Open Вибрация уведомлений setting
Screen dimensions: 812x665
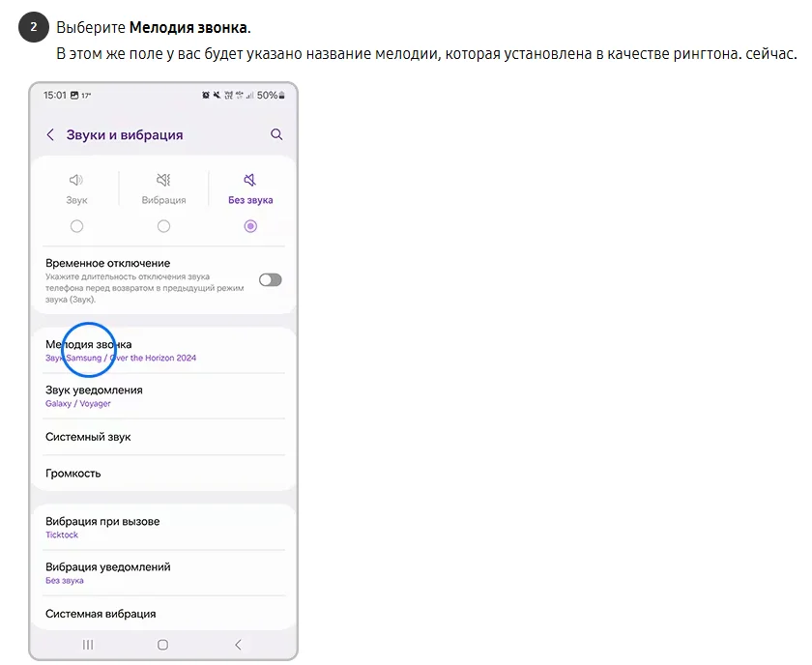[x=163, y=573]
